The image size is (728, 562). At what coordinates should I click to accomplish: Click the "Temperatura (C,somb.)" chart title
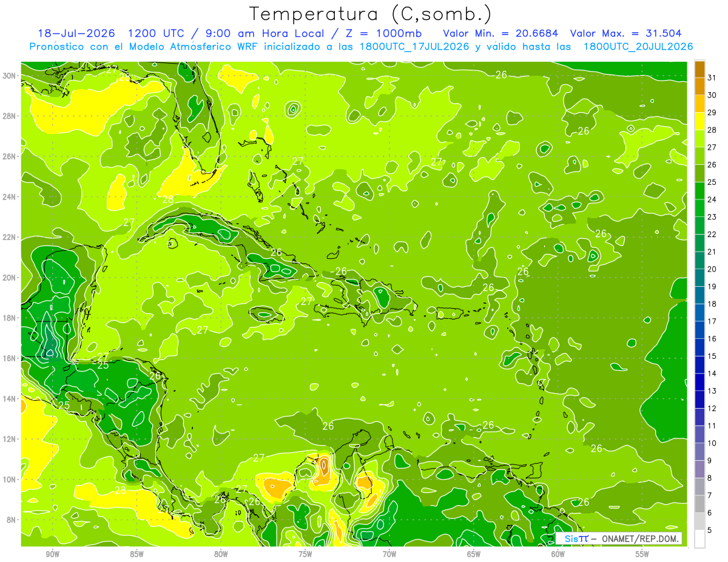[x=371, y=14]
